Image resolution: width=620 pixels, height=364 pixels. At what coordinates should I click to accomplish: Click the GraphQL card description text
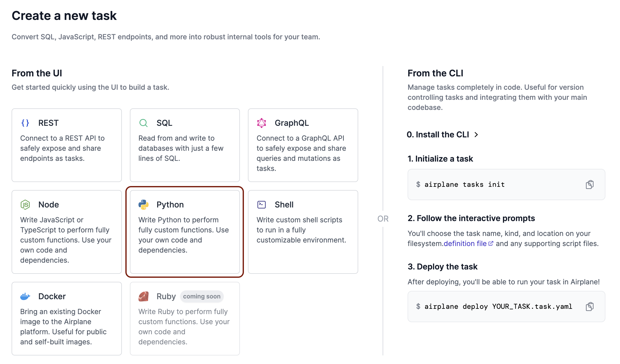301,153
